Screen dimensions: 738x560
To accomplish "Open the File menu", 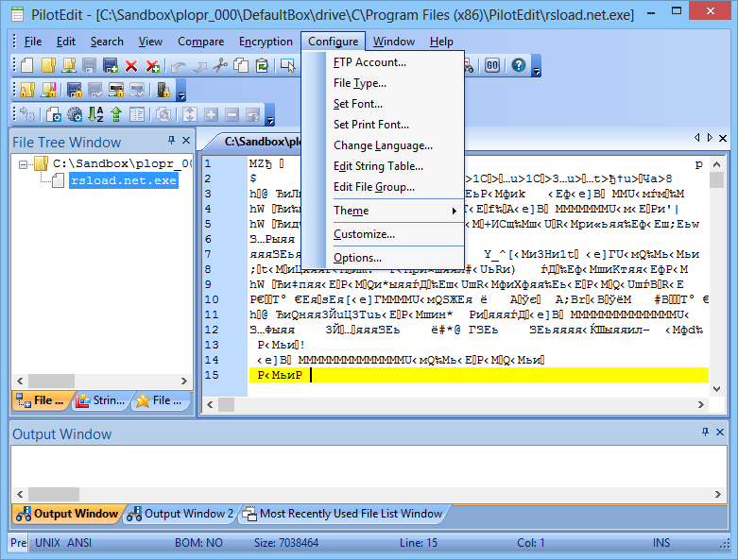I will (33, 42).
